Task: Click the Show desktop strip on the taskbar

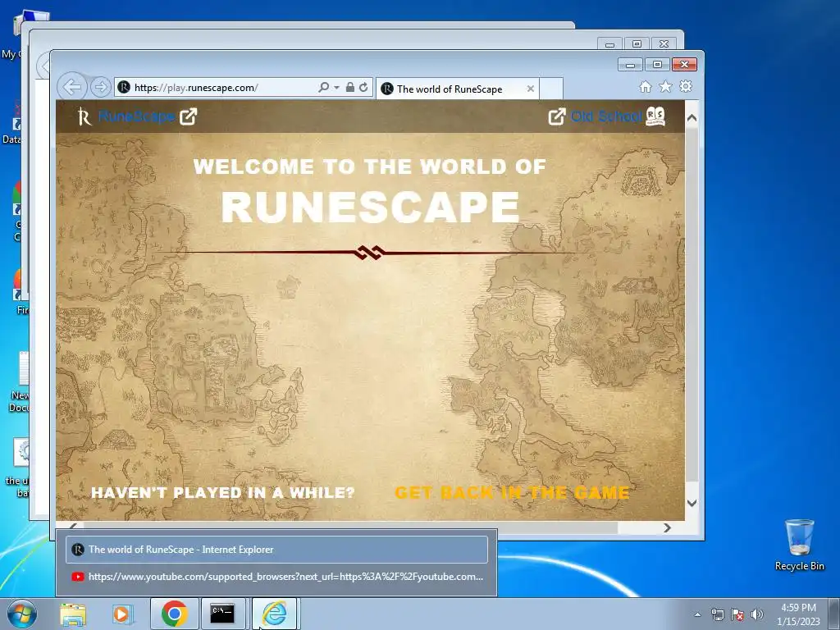Action: click(834, 614)
